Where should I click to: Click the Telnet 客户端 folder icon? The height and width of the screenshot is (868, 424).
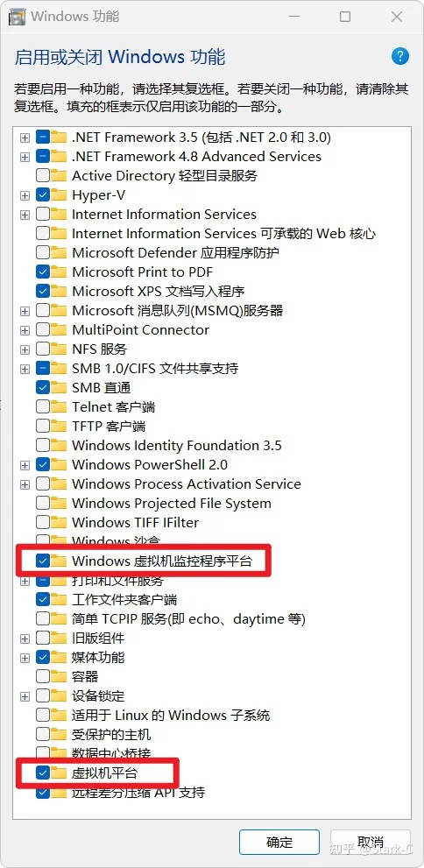click(59, 407)
